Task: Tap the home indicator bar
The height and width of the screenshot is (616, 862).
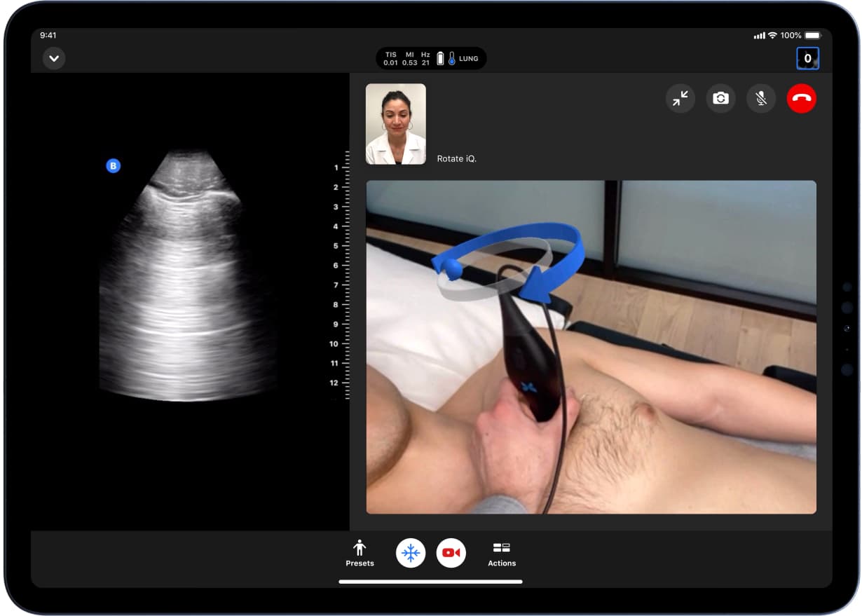Action: click(430, 581)
